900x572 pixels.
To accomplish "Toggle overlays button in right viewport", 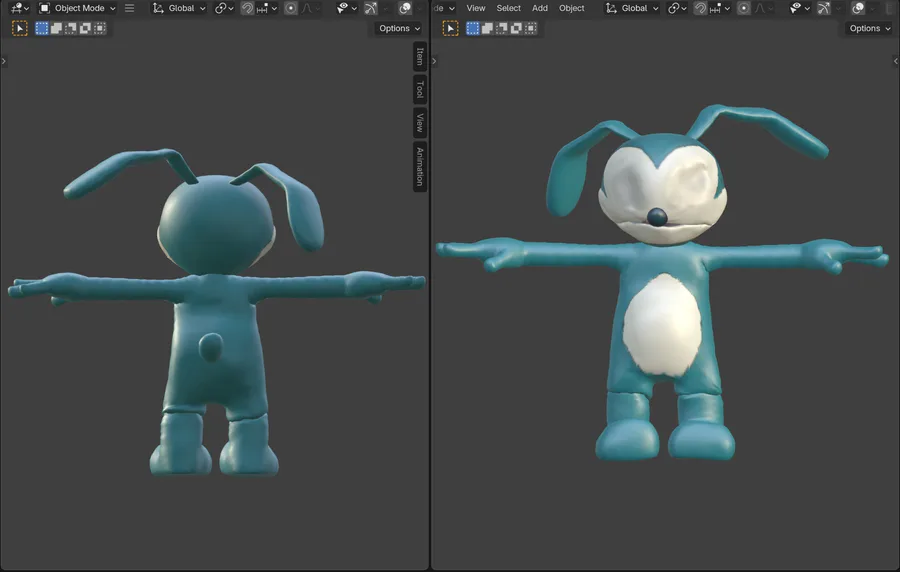I will [x=858, y=8].
